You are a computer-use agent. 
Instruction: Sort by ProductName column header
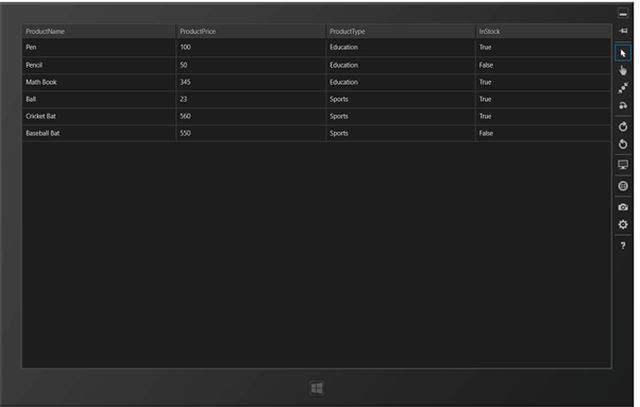click(99, 31)
